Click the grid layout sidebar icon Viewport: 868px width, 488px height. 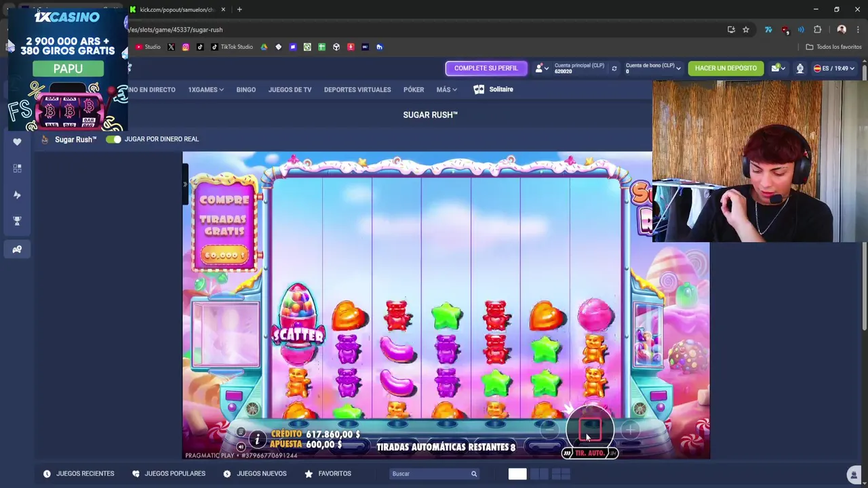point(17,168)
